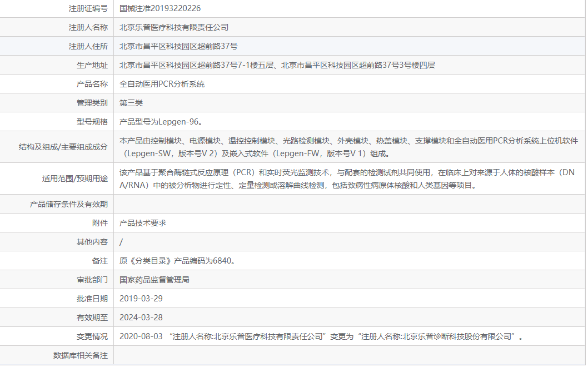Select 国家药品监督管理局 value
This screenshot has height=367, width=588.
click(x=155, y=280)
